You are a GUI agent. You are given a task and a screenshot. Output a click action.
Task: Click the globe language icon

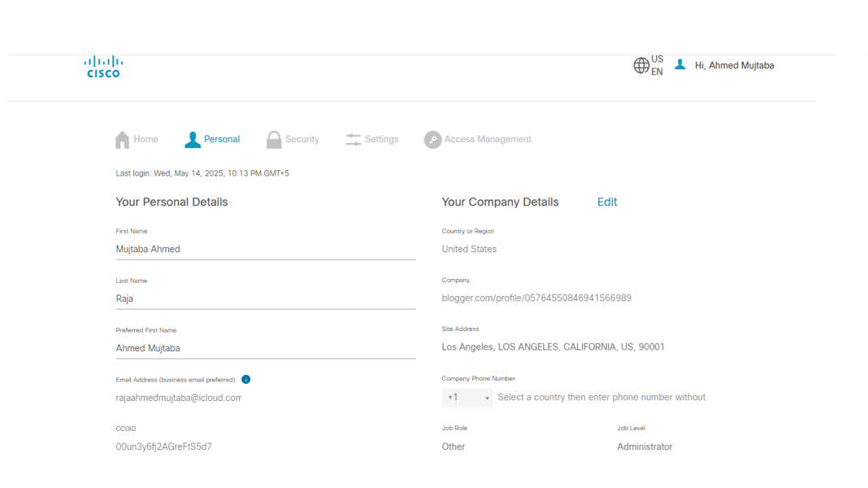[x=641, y=66]
